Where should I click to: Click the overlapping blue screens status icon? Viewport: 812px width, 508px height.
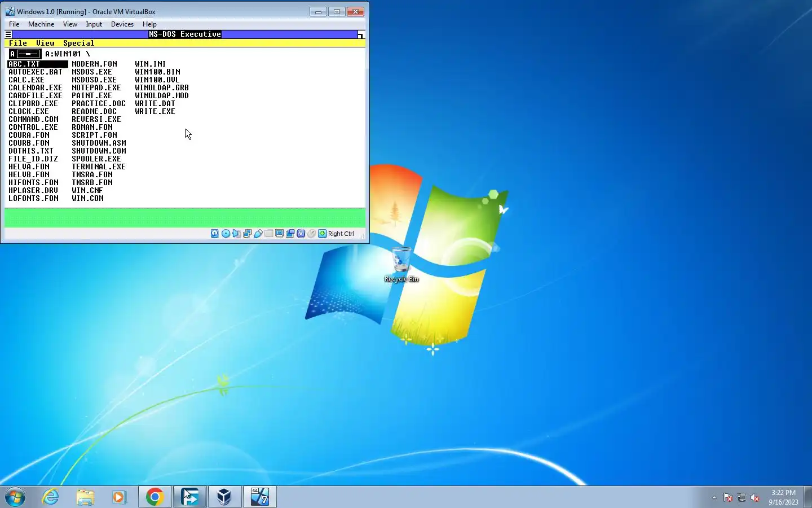coord(290,234)
